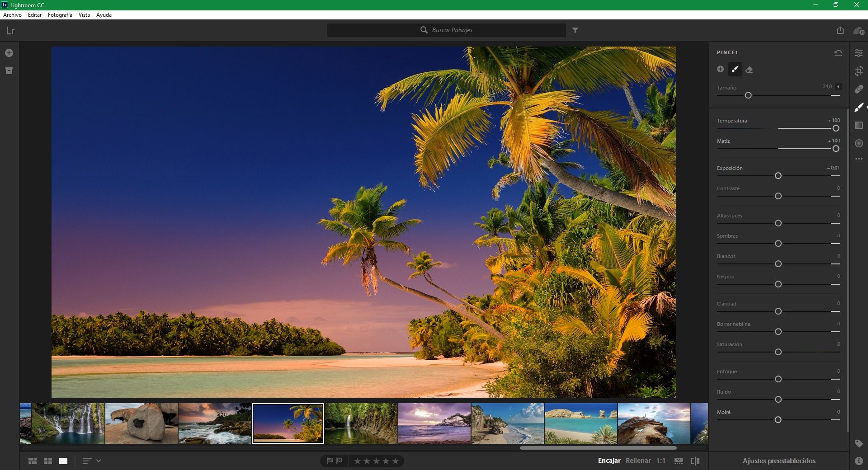This screenshot has height=470, width=868.
Task: Open Ajustes preestablecidos presets
Action: click(x=778, y=461)
